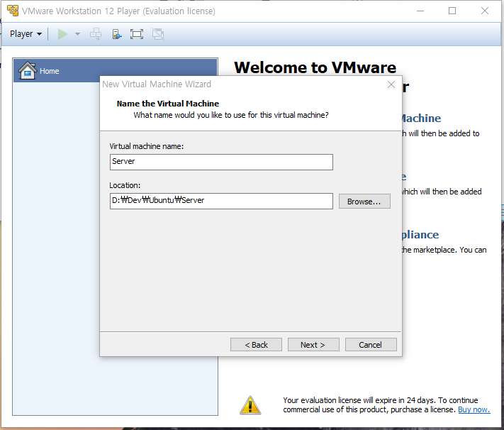This screenshot has width=504, height=430.
Task: Maximize the VMware Player window
Action: (452, 11)
